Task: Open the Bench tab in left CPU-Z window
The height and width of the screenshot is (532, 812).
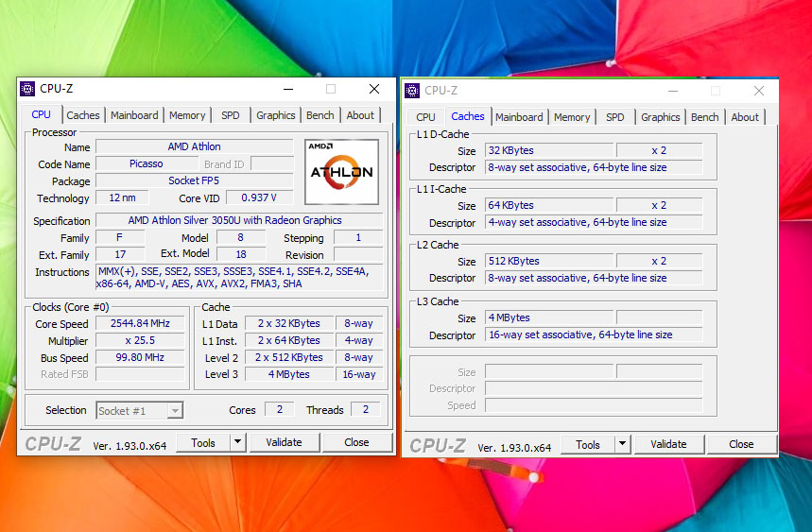Action: [x=320, y=115]
